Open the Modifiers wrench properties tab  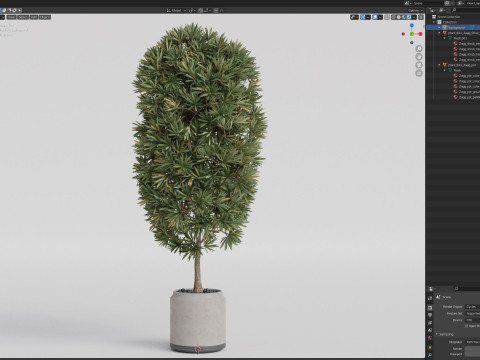430,355
